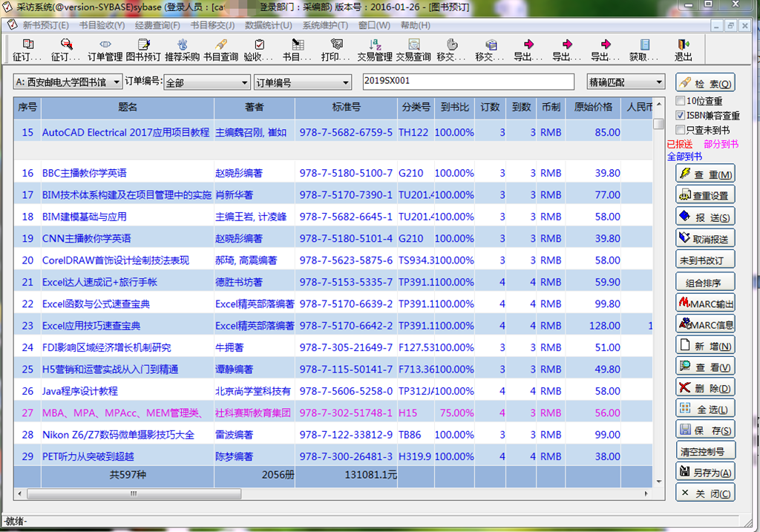Click the 交易查询 toolbar icon
Viewport: 760px width, 532px height.
413,50
